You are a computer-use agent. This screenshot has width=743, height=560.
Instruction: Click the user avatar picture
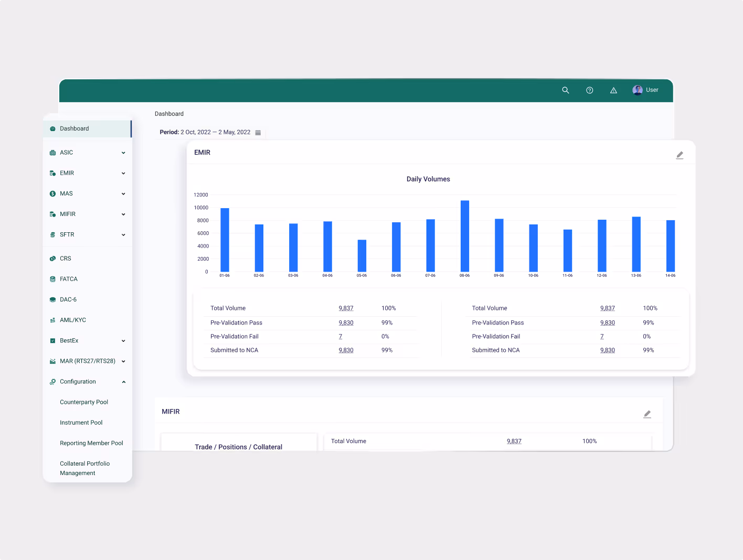(638, 90)
